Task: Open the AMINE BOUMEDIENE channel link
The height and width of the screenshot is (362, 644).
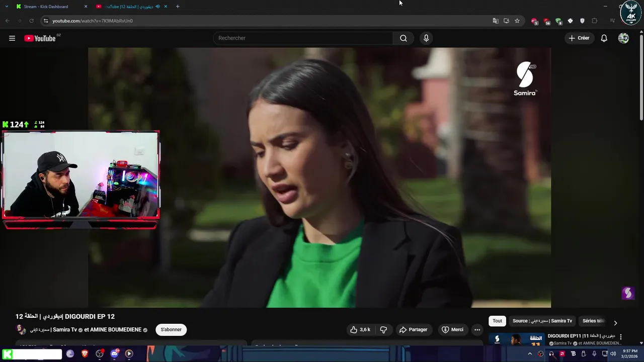Action: [115, 330]
